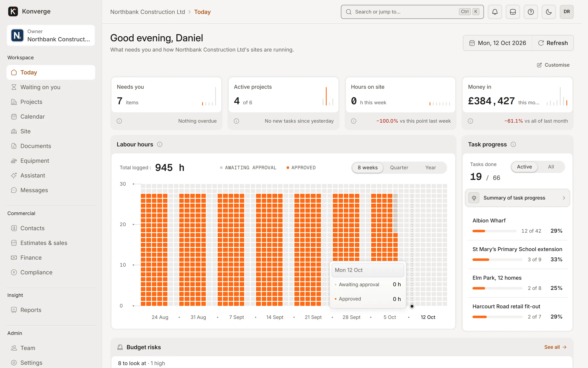Click the Task progress info icon
588x368 pixels.
click(x=513, y=144)
